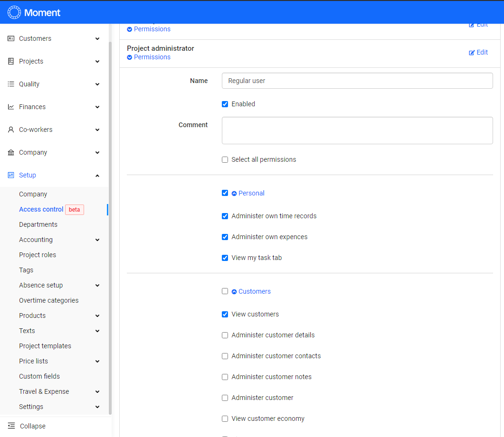
Task: Expand the Accounting submenu chevron
Action: (x=97, y=240)
